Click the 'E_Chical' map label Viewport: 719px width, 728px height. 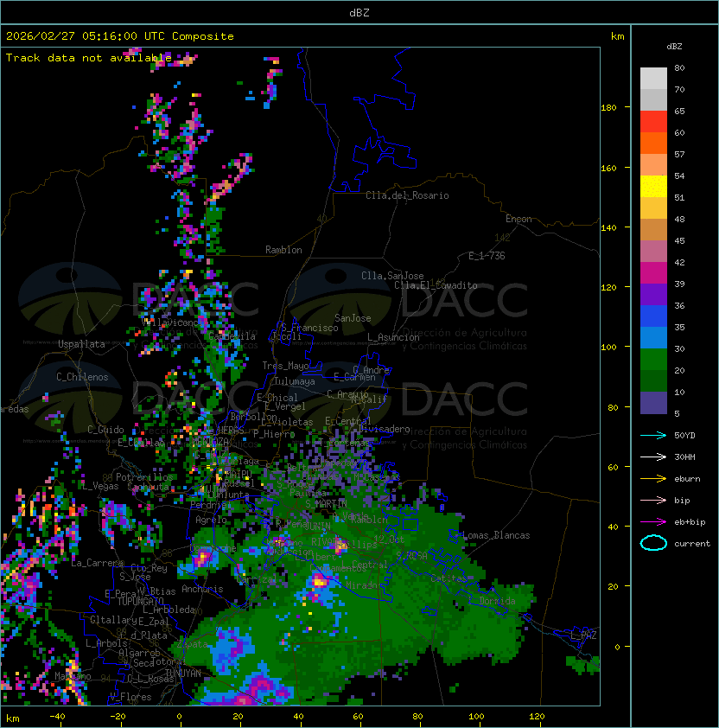[x=277, y=398]
